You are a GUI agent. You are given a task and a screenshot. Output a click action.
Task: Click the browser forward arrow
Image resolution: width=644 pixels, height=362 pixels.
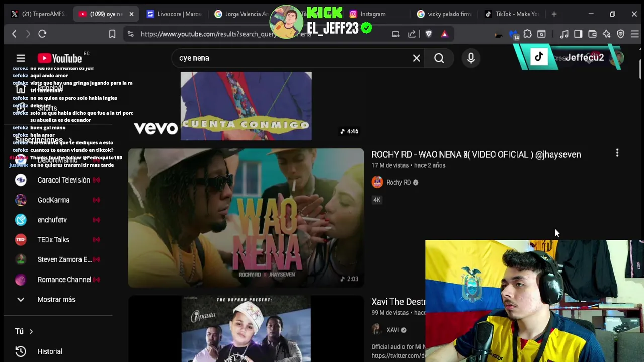click(28, 34)
